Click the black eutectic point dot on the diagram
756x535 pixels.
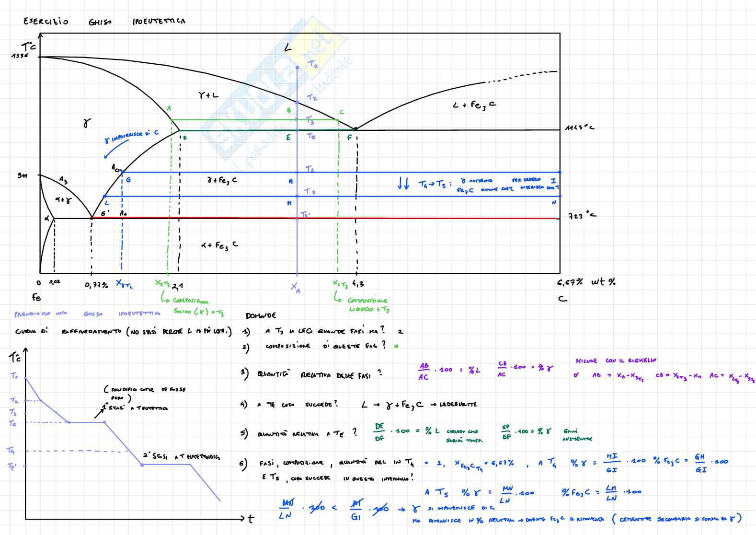355,128
